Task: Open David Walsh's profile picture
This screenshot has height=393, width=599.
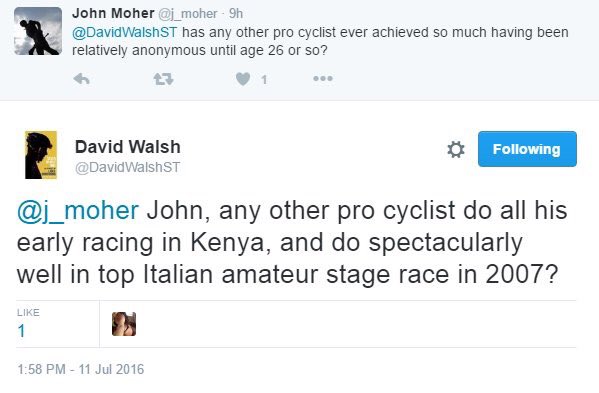Action: 41,155
